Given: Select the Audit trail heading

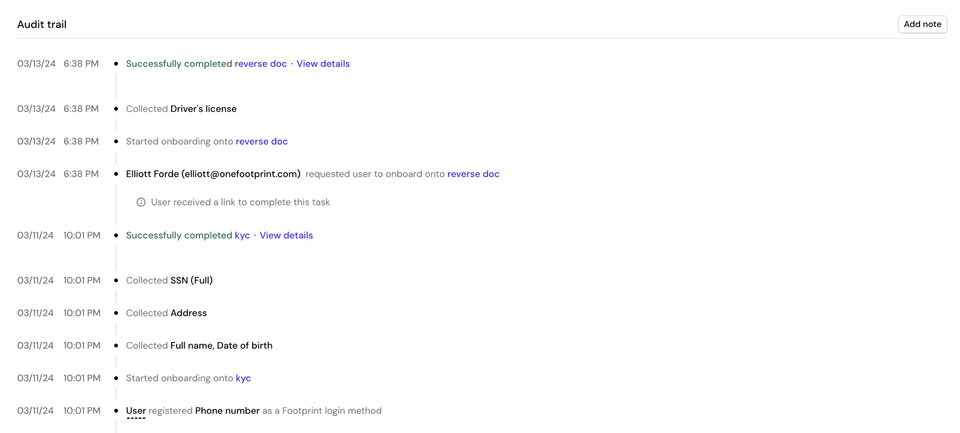Looking at the screenshot, I should pos(42,24).
